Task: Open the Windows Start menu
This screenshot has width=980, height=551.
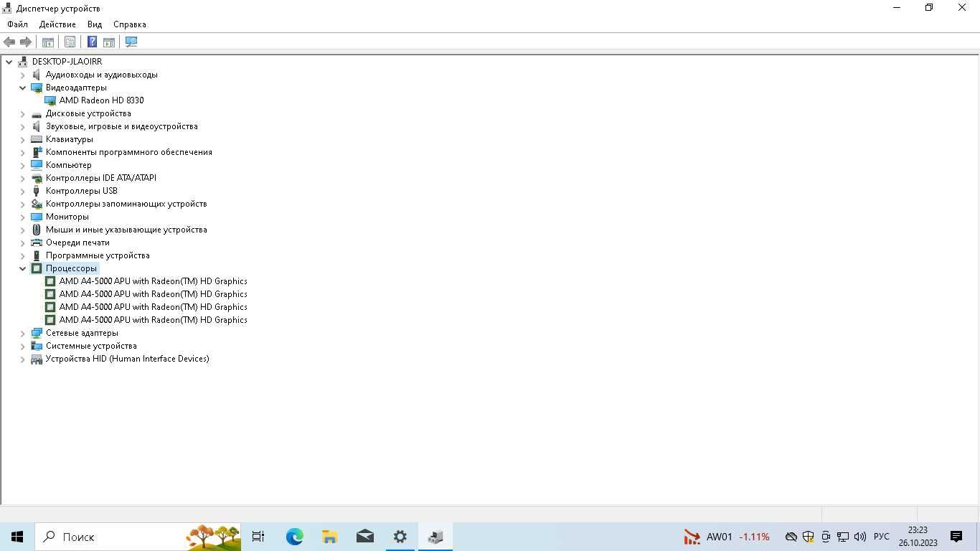Action: pos(17,537)
